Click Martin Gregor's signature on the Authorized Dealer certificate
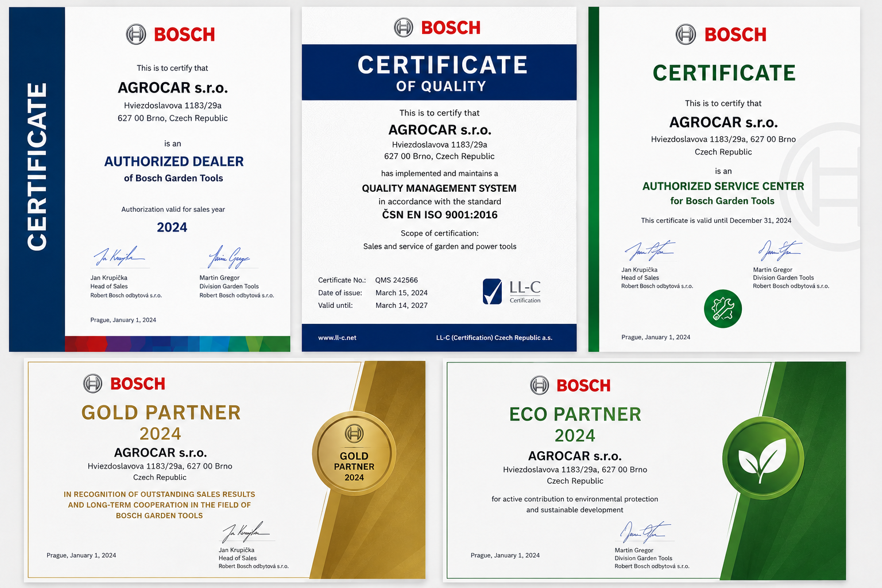Image resolution: width=882 pixels, height=588 pixels. pos(229,257)
